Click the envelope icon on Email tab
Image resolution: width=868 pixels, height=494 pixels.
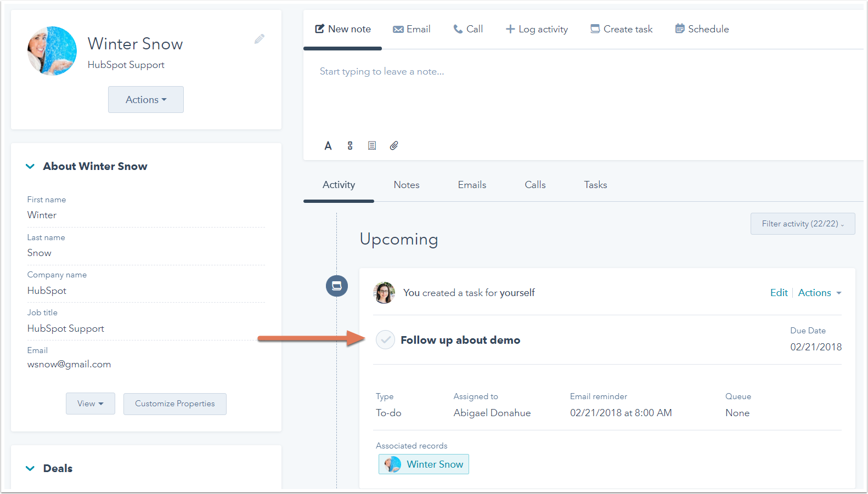398,29
